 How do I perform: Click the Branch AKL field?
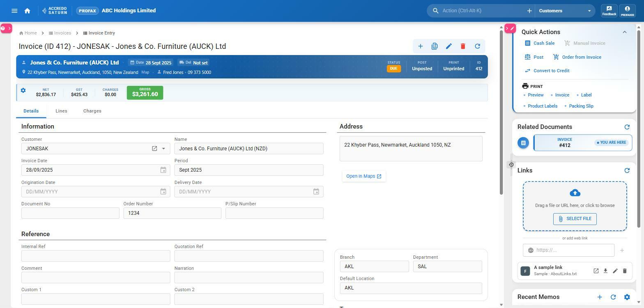click(374, 267)
